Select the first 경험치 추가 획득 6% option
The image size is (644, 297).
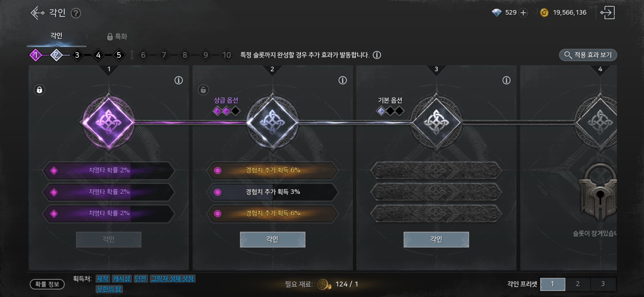(272, 170)
